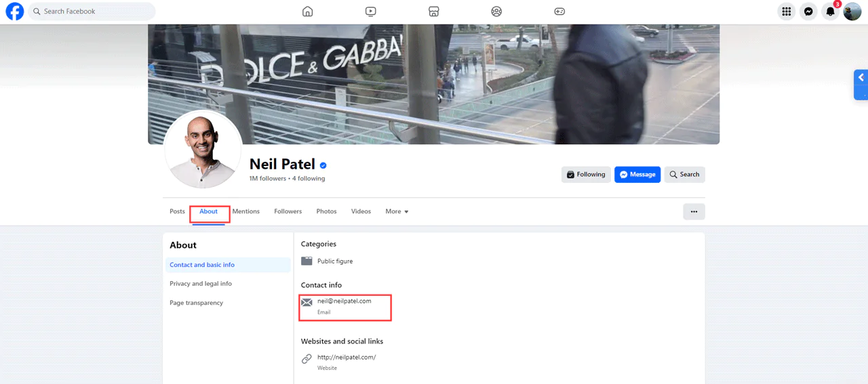Screen dimensions: 868x384
Task: Open the apps grid menu
Action: (787, 12)
